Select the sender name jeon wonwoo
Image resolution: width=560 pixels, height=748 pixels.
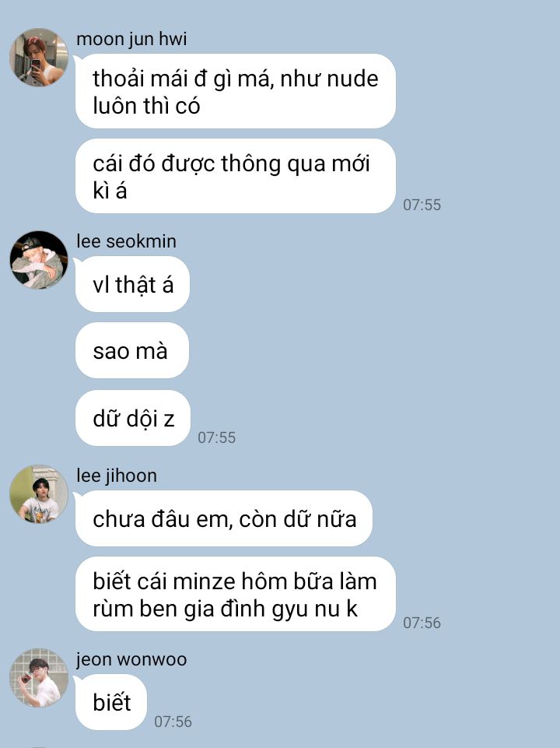click(131, 659)
